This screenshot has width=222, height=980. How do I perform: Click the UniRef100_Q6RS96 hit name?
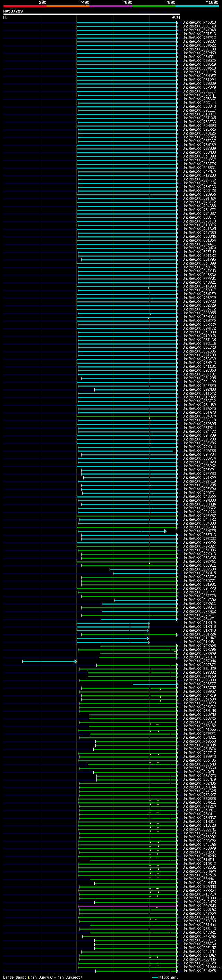click(x=199, y=650)
